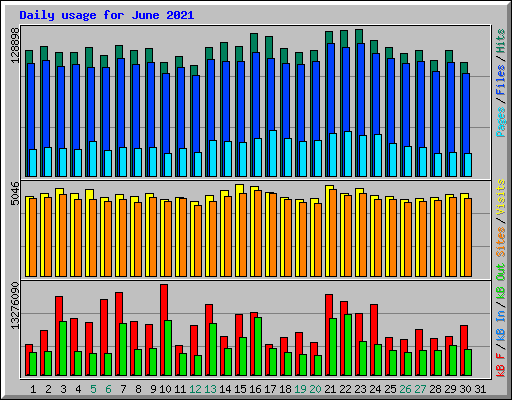This screenshot has width=512, height=400.
Task: Select the cyan pages bar for day 5
Action: click(93, 159)
